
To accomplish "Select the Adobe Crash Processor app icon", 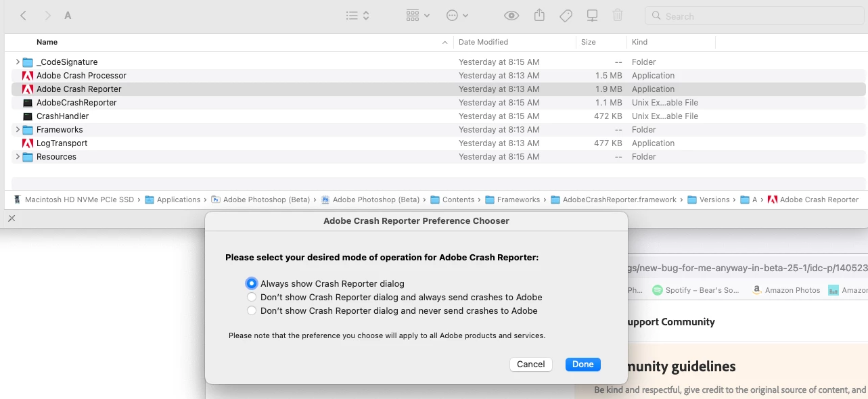I will pyautogui.click(x=28, y=76).
